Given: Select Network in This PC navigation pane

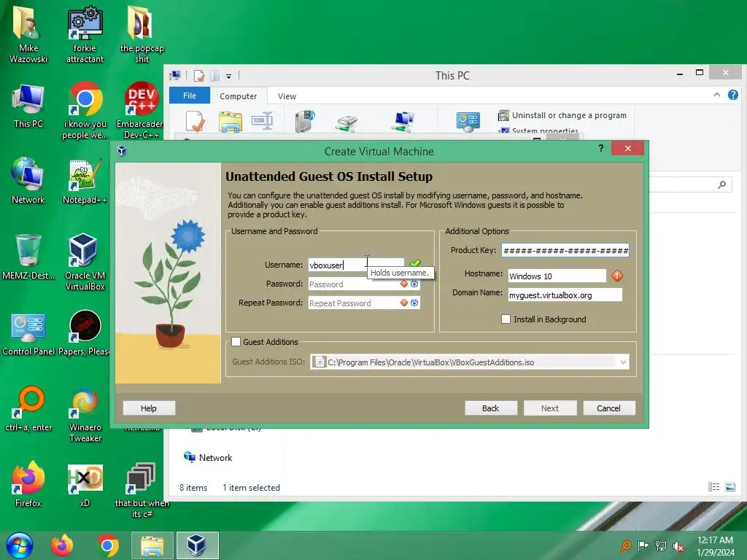Looking at the screenshot, I should click(208, 458).
